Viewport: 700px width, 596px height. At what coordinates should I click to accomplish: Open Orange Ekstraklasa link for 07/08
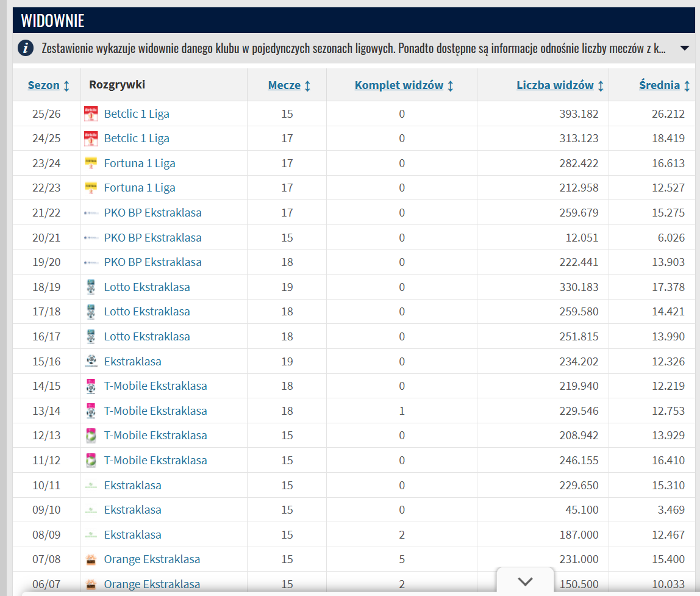(152, 559)
